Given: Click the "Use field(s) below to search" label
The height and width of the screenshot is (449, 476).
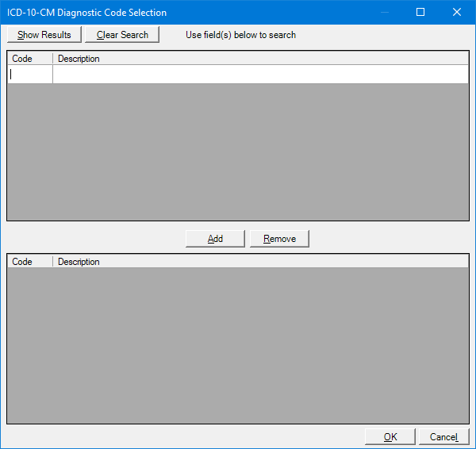Looking at the screenshot, I should tap(240, 35).
